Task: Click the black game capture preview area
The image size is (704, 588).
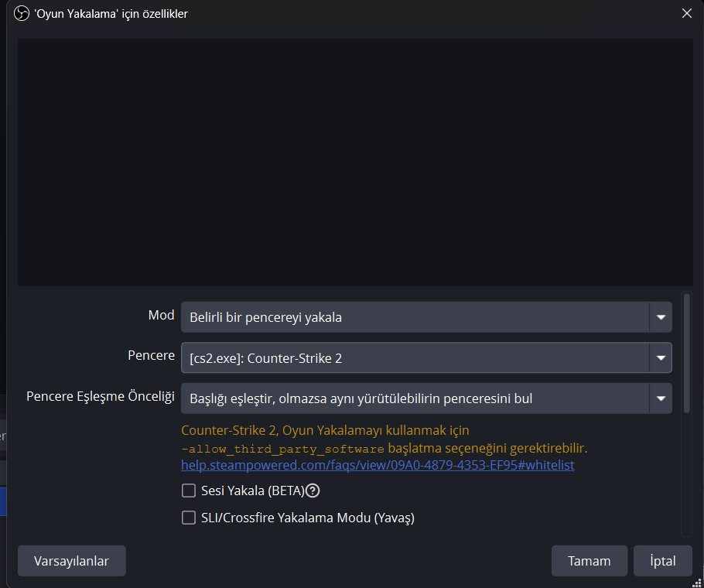Action: click(355, 162)
